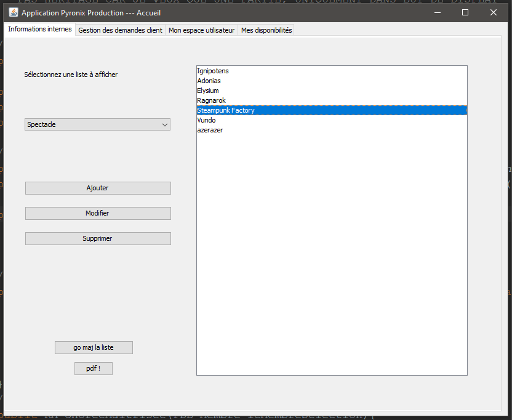Click the Supprimer button

[97, 238]
